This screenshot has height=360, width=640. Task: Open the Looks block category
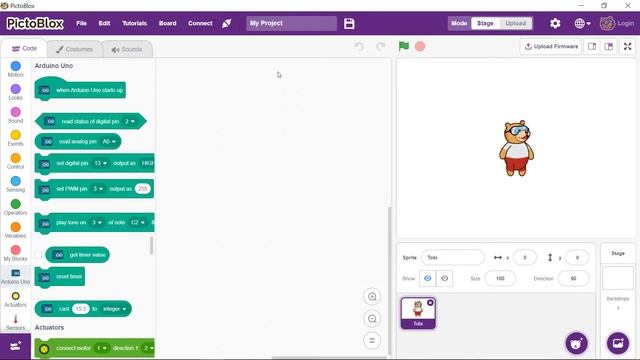coord(16,92)
